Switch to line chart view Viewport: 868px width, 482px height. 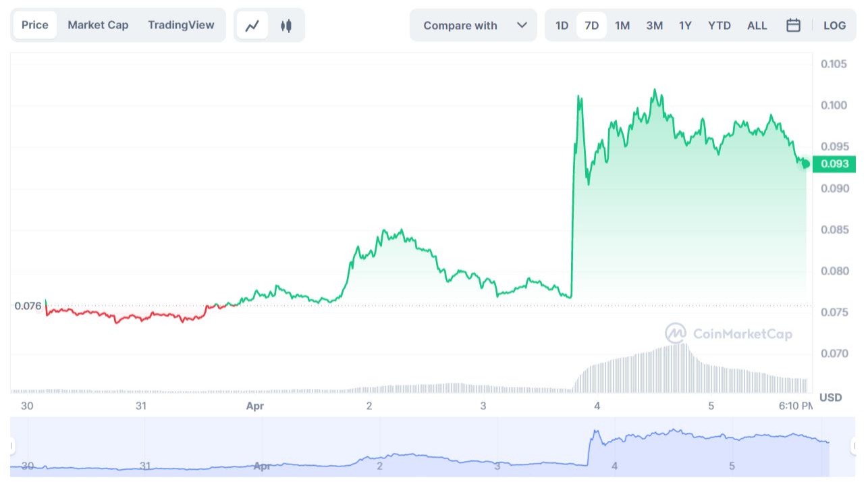click(252, 26)
